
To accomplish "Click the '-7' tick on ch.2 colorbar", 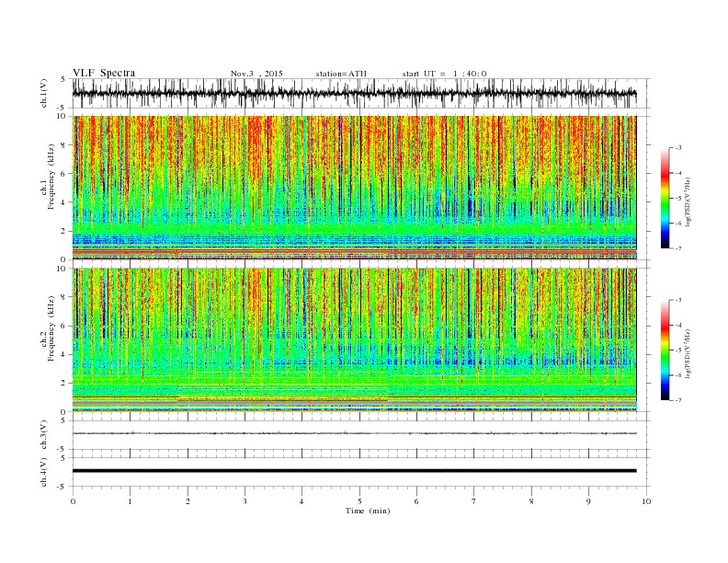I will pyautogui.click(x=678, y=400).
